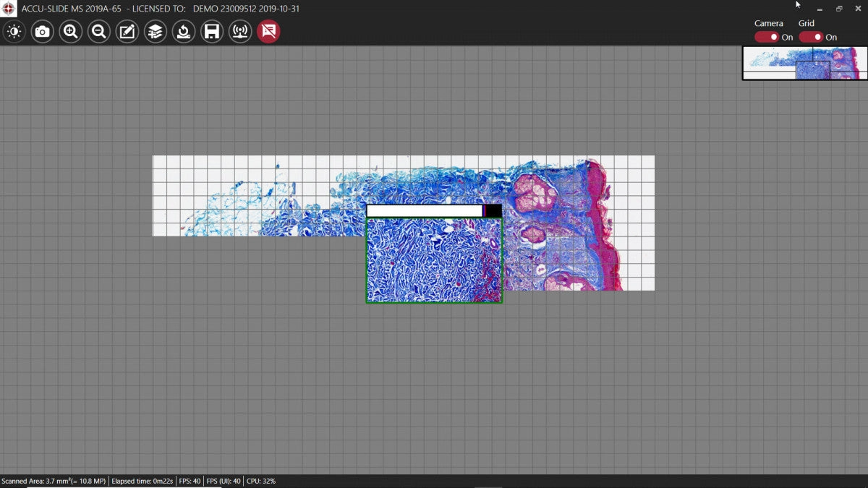Click the Elapsed time status indicator
This screenshot has height=488, width=868.
(142, 480)
